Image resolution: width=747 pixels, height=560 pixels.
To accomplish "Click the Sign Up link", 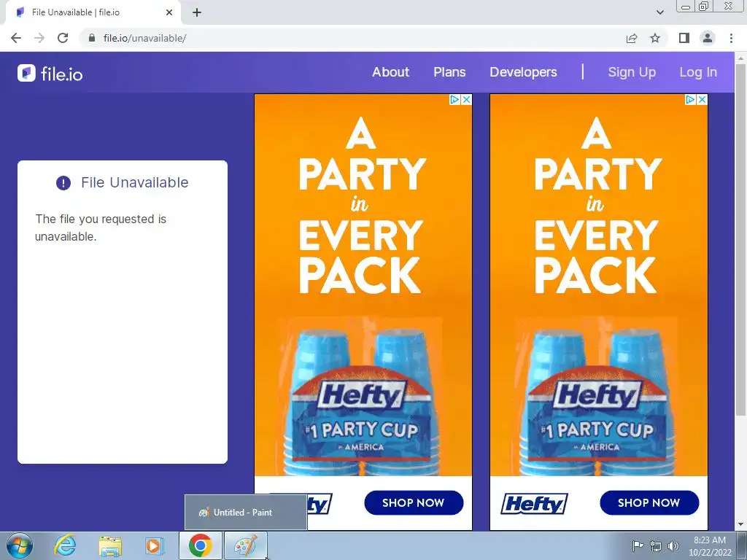I will (632, 72).
